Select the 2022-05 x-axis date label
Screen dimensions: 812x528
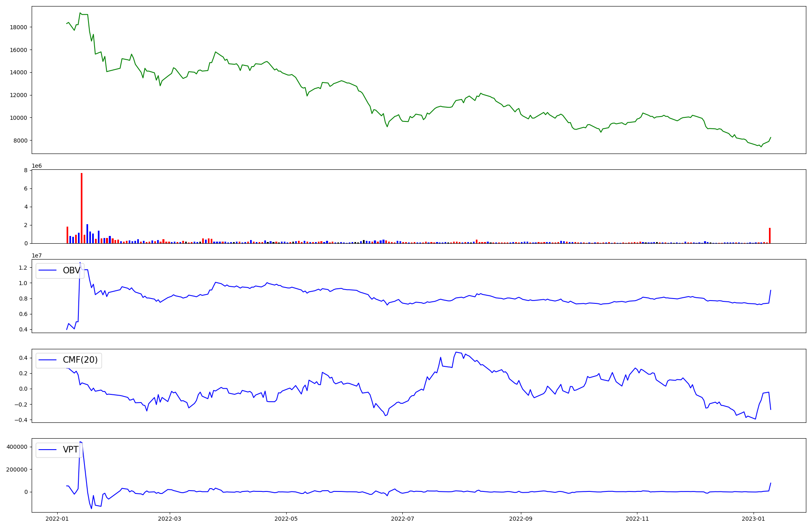coord(286,519)
